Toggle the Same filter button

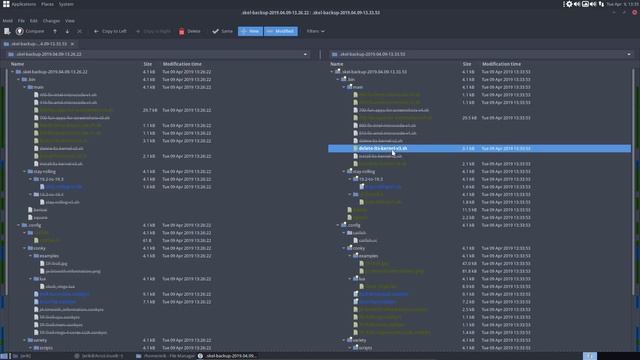point(222,31)
